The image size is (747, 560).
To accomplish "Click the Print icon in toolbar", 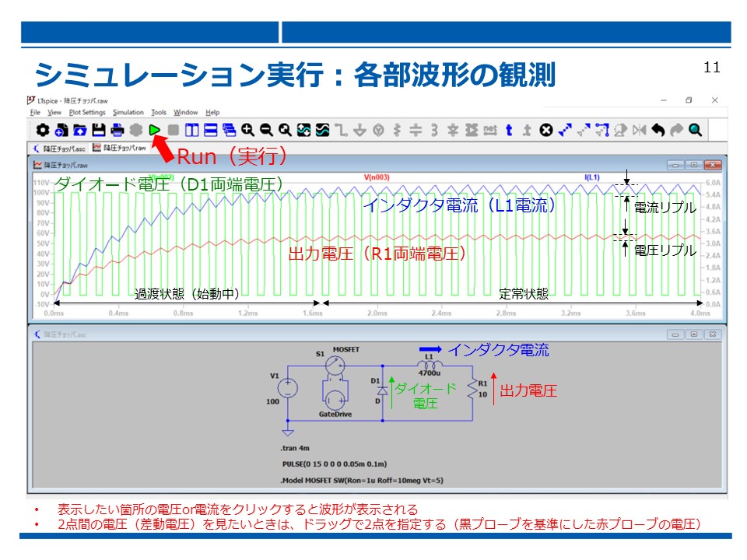I will point(117,131).
